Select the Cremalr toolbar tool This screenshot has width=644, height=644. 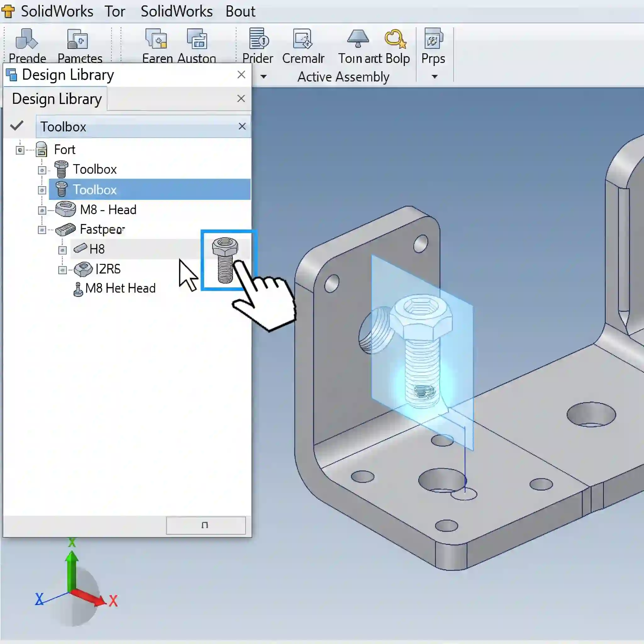pyautogui.click(x=303, y=46)
